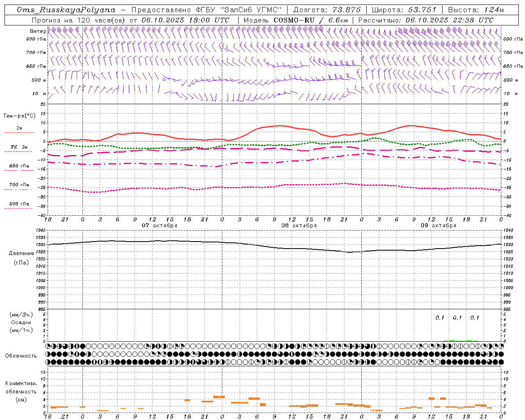Click the 08 октября date label
This screenshot has height=420, width=525.
coord(299,225)
